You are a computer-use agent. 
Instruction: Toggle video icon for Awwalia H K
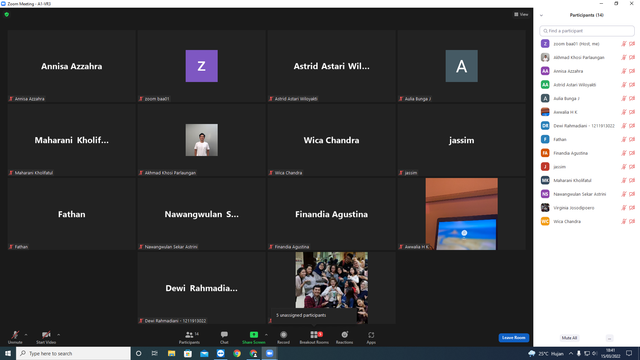click(632, 112)
